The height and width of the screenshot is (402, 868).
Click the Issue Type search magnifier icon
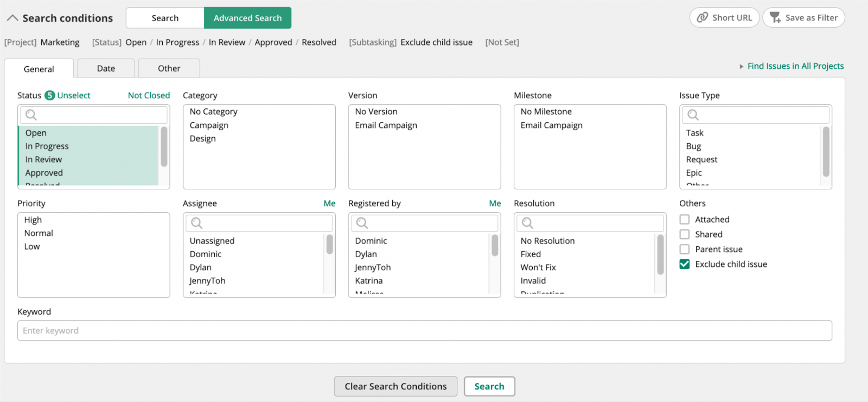point(693,115)
